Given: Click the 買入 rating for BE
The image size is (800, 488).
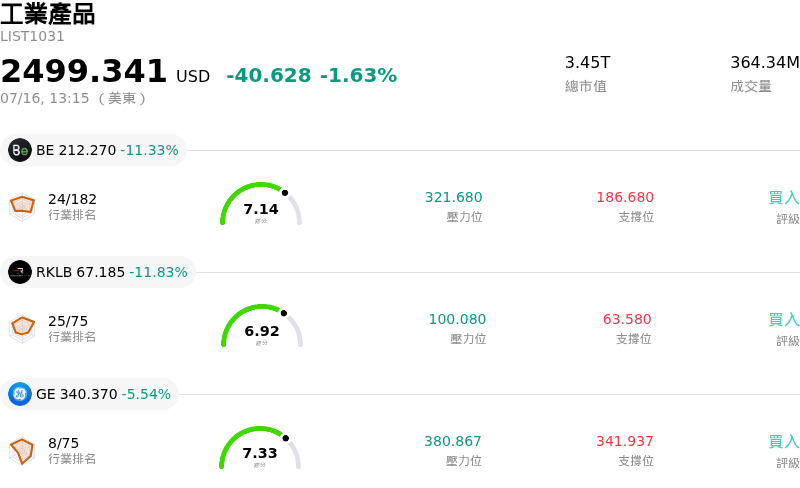Looking at the screenshot, I should pyautogui.click(x=784, y=198).
